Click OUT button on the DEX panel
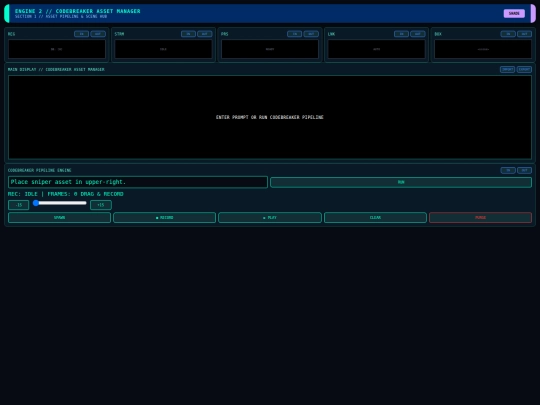 click(x=525, y=34)
